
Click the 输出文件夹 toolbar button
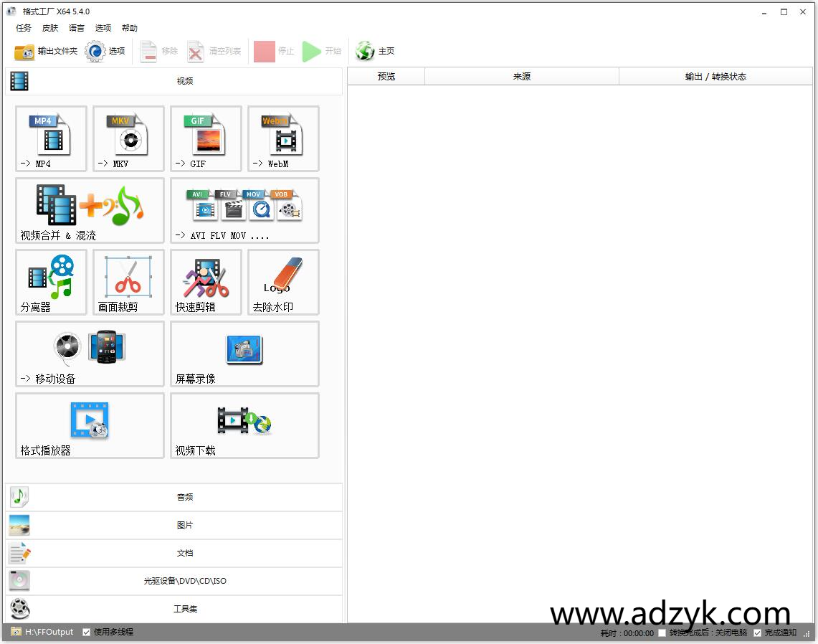point(46,52)
